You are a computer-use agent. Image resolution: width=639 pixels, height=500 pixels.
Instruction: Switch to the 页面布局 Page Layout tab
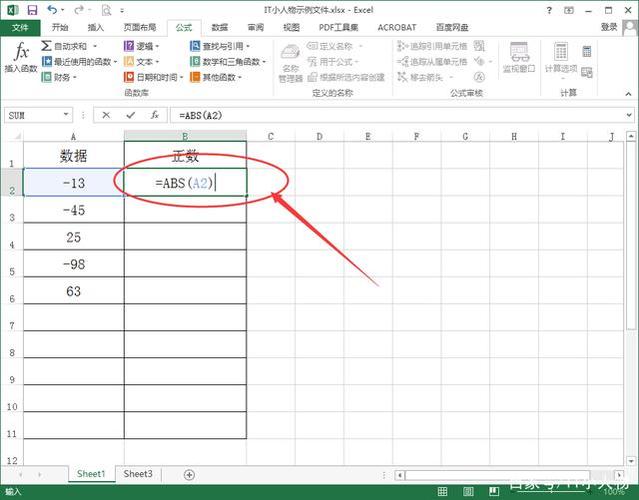(x=140, y=27)
